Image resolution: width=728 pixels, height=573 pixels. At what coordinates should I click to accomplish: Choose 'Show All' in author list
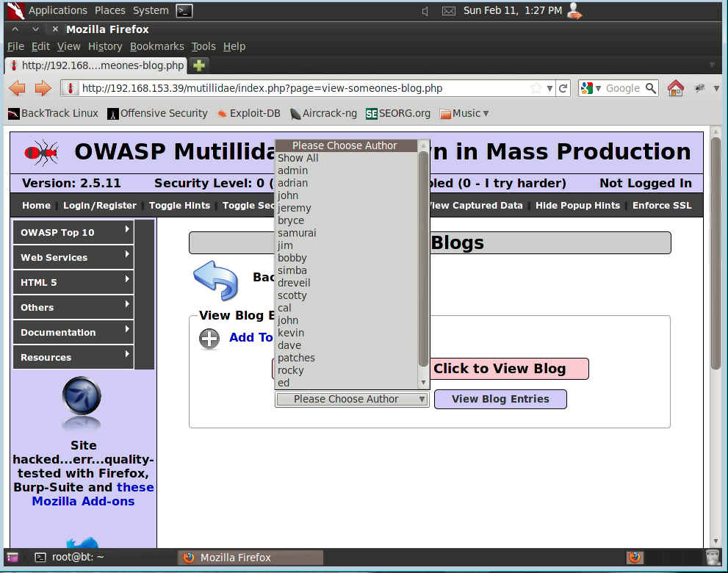coord(298,158)
